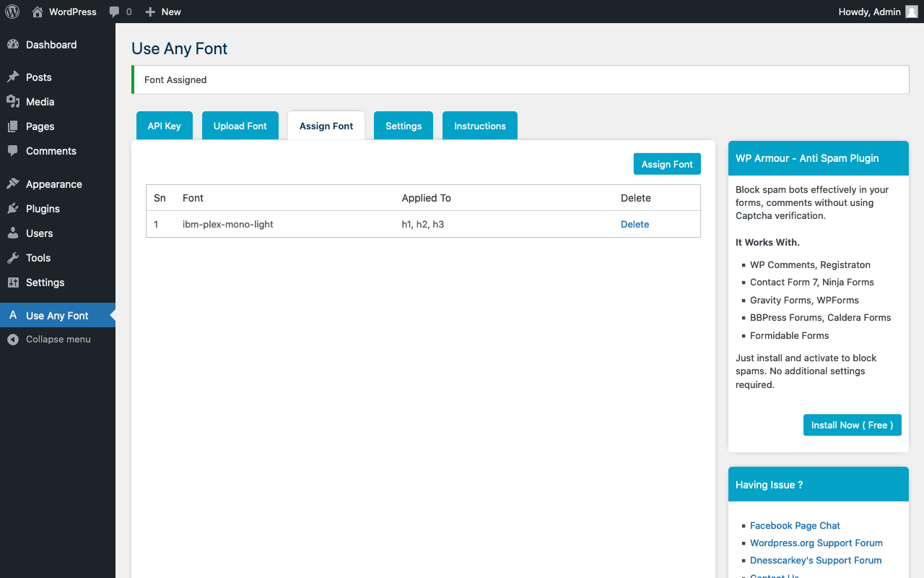The height and width of the screenshot is (578, 924).
Task: Switch to the Upload Font tab
Action: [x=240, y=126]
